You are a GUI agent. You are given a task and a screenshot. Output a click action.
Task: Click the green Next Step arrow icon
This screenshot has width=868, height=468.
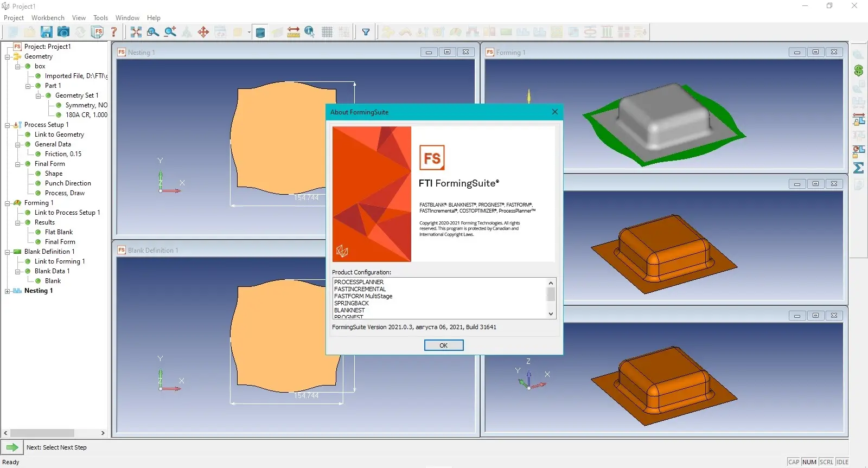(x=12, y=447)
